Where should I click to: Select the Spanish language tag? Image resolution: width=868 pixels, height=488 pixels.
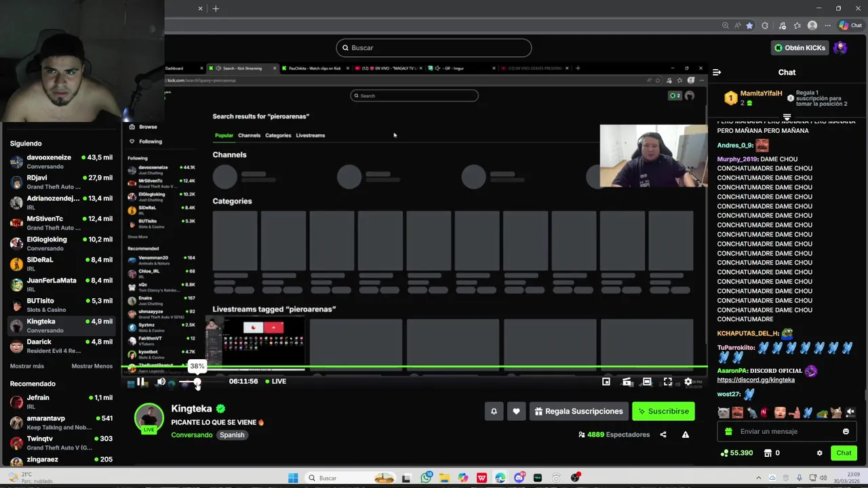pos(232,435)
